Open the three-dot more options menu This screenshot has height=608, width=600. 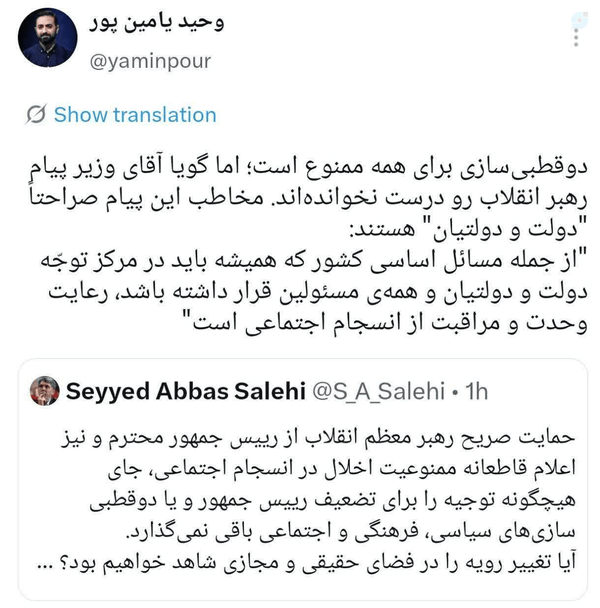point(576,38)
